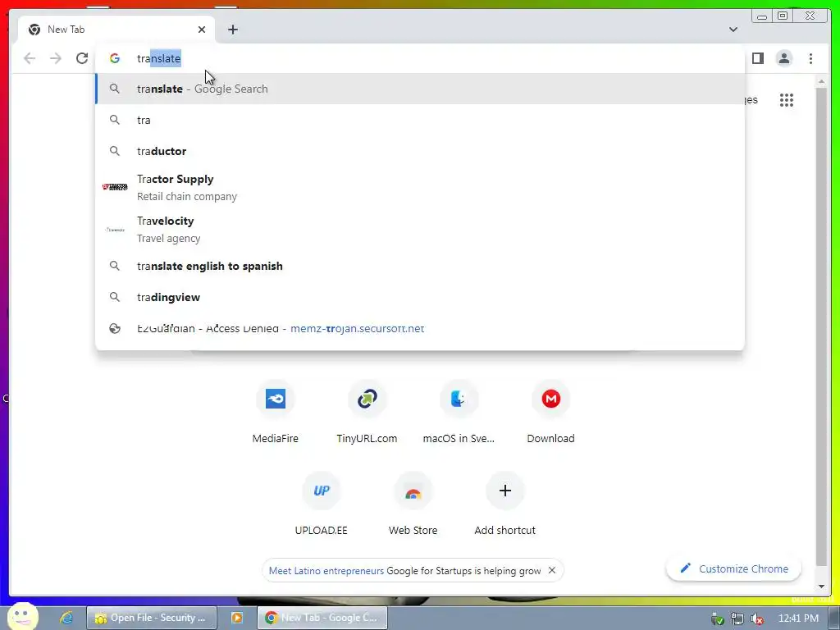840x630 pixels.
Task: Open the Web Store shortcut
Action: coord(413,504)
